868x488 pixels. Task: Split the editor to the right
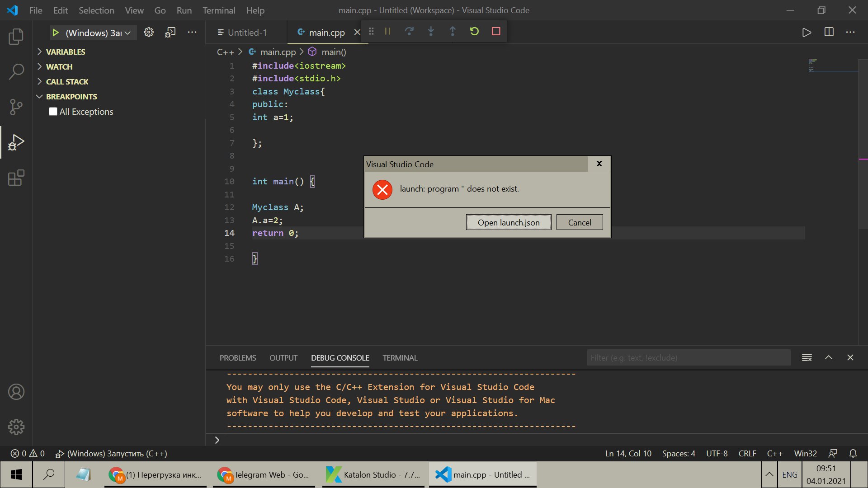point(829,32)
